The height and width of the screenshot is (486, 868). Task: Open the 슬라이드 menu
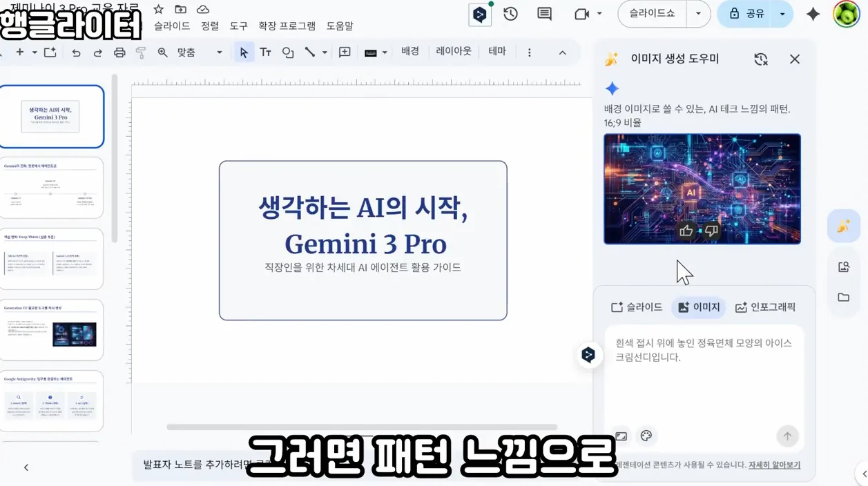point(172,26)
